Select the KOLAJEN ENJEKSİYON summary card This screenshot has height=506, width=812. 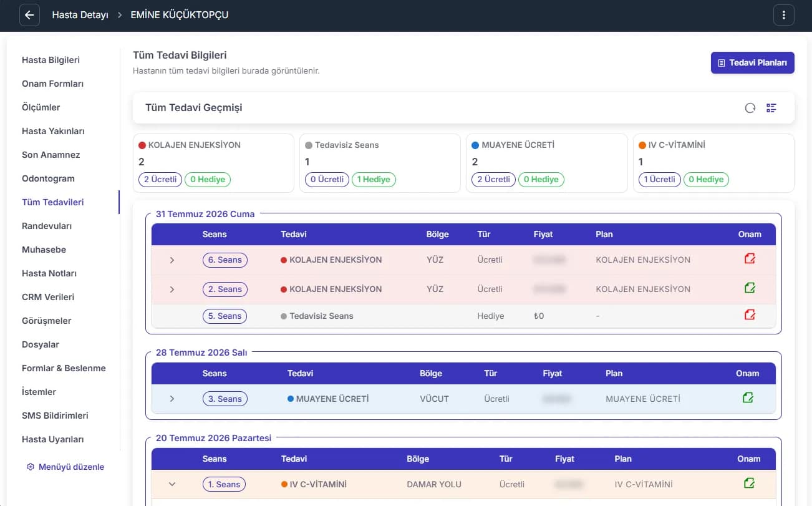[x=213, y=163]
